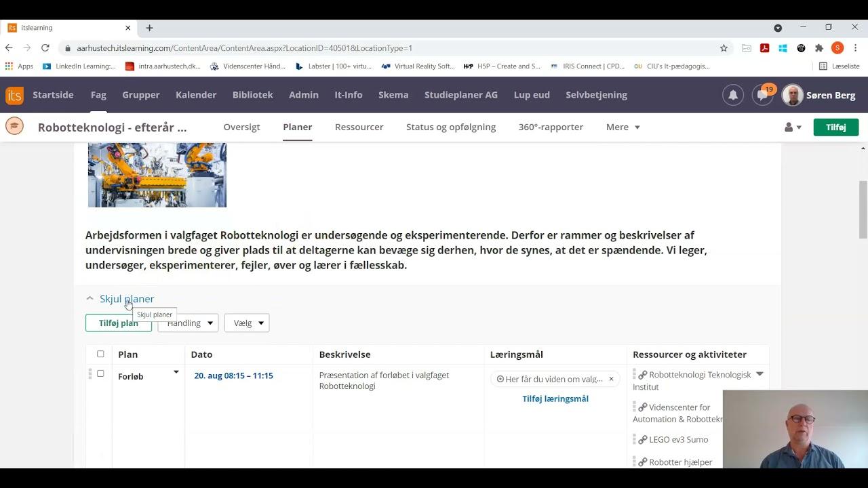Open the messages chat icon
868x488 pixels.
point(763,96)
